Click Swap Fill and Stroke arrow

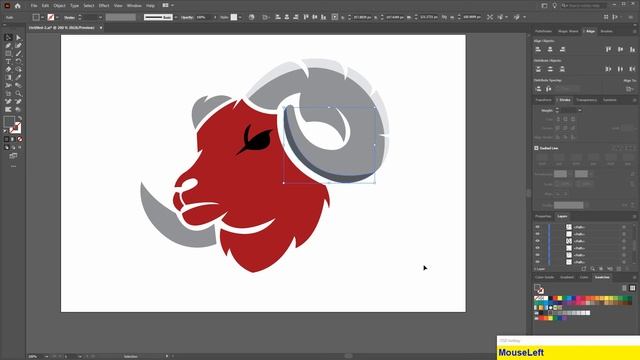pyautogui.click(x=20, y=118)
